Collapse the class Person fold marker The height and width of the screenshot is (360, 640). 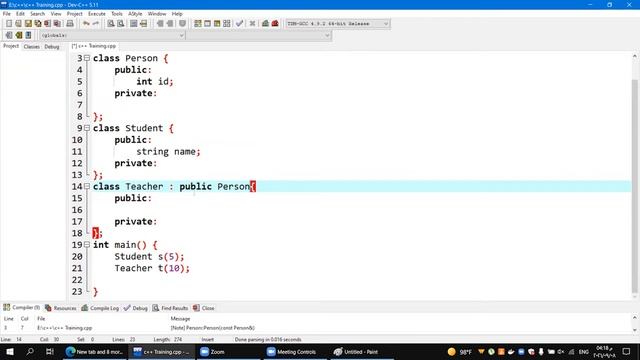(x=87, y=58)
